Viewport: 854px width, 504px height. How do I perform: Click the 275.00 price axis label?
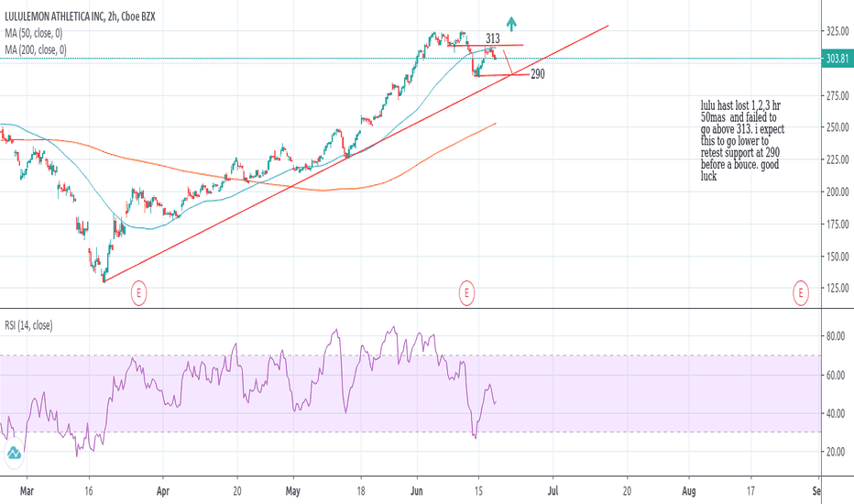coord(838,95)
